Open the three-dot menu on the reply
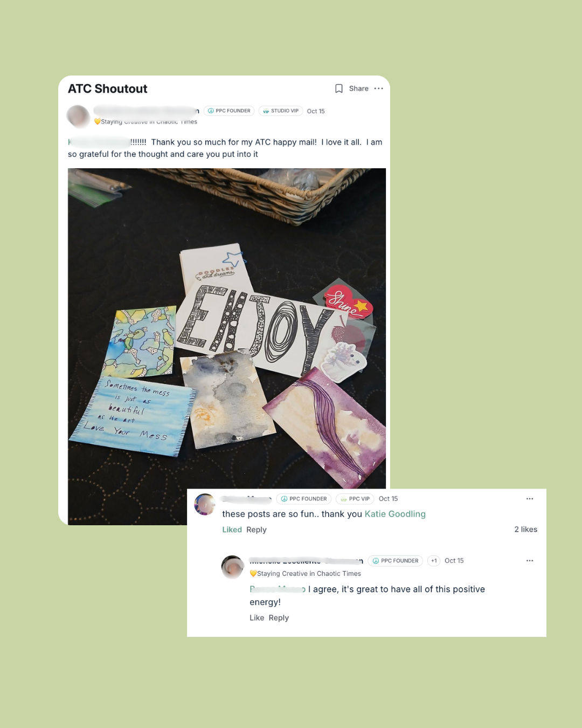The height and width of the screenshot is (728, 582). pos(530,561)
